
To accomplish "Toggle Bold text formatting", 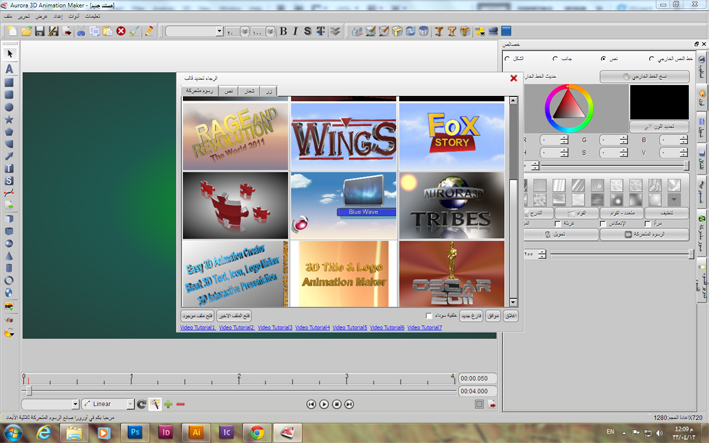I will pos(284,31).
